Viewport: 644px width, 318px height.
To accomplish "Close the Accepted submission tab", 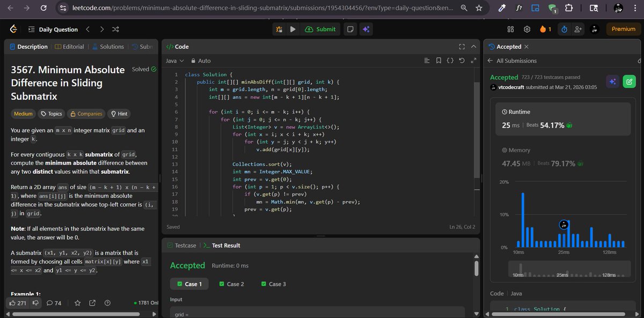I will 526,47.
